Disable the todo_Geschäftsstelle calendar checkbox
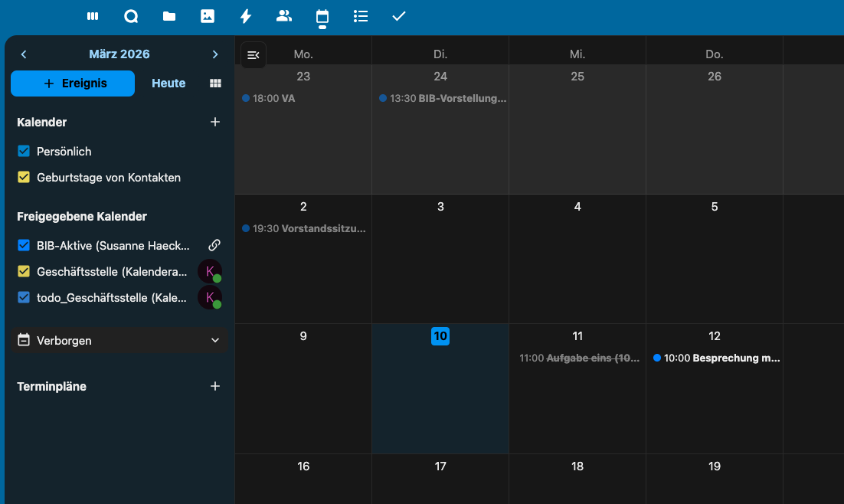This screenshot has height=504, width=844. tap(24, 298)
